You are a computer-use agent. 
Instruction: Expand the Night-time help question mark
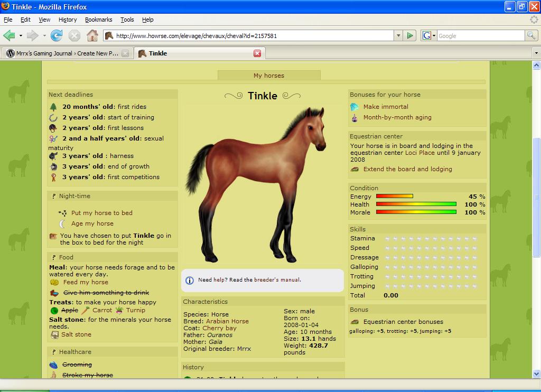tap(53, 196)
